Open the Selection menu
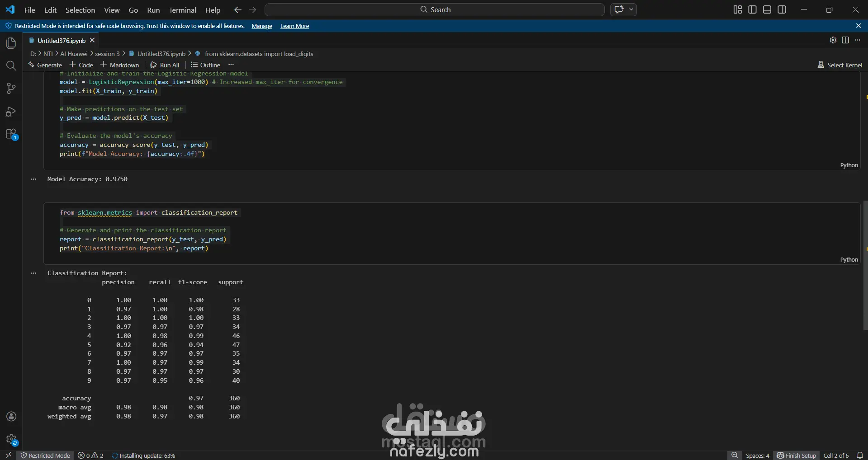Image resolution: width=868 pixels, height=460 pixels. coord(80,9)
